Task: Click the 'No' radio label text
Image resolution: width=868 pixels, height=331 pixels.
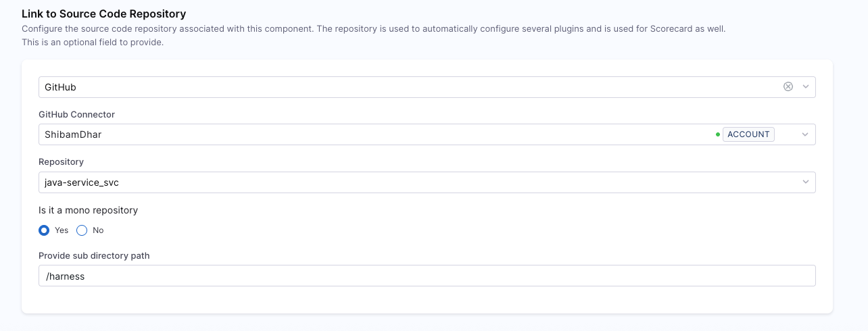Action: (x=98, y=230)
